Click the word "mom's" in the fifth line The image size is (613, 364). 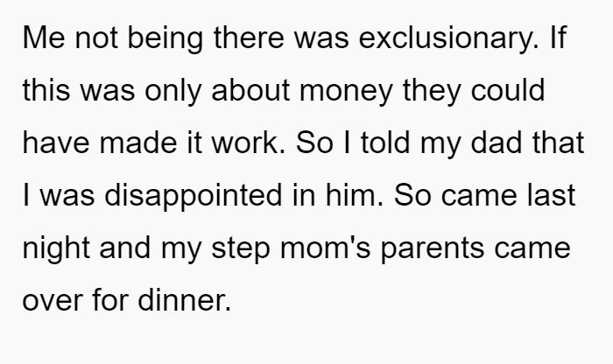pos(325,248)
